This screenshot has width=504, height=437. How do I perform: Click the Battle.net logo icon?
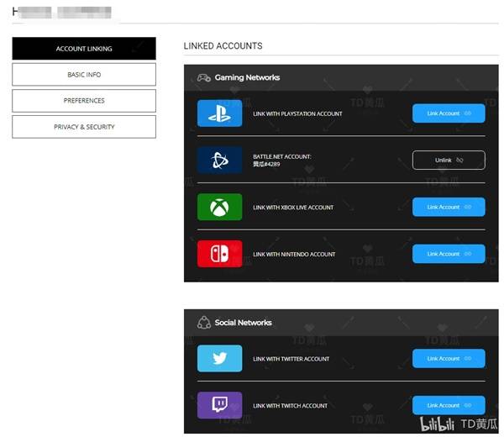point(219,160)
